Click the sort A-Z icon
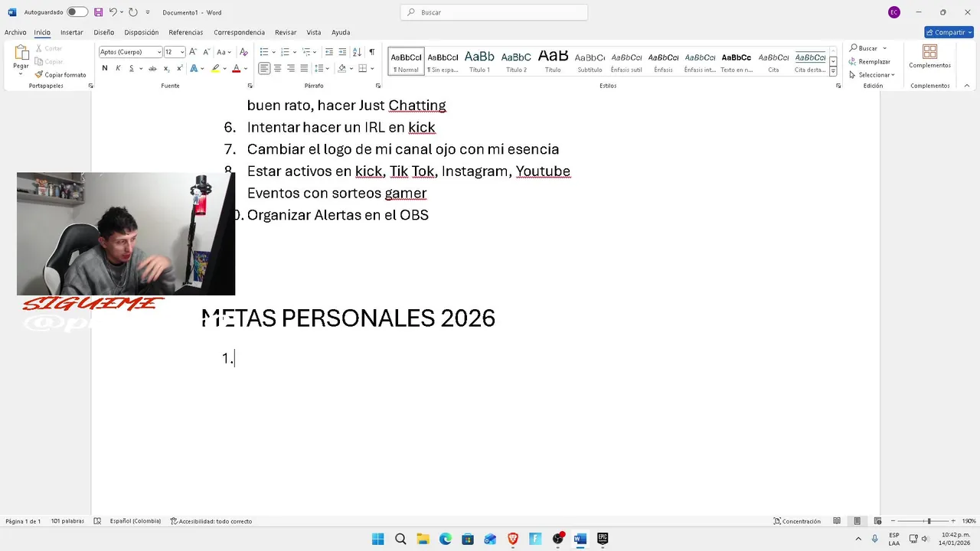The width and height of the screenshot is (980, 551). (x=357, y=52)
